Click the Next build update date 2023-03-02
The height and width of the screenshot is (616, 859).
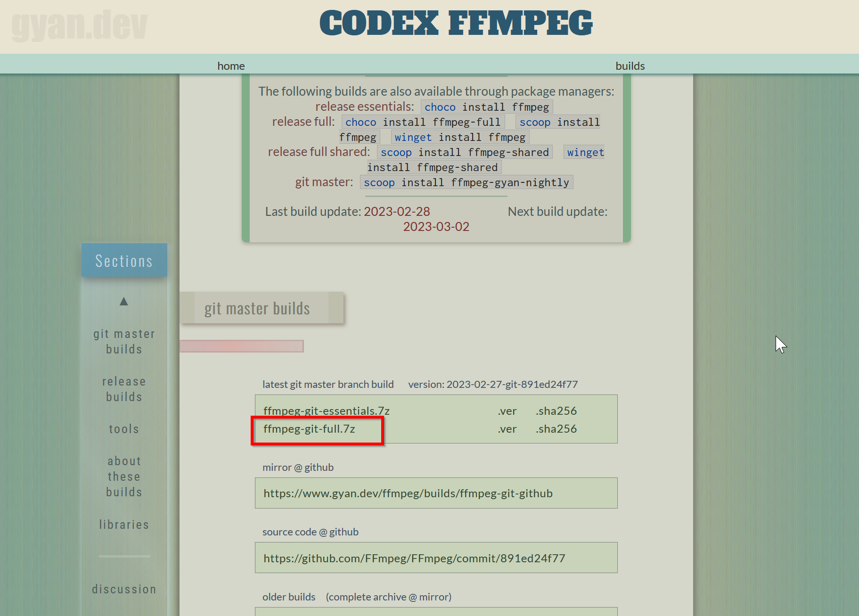pos(436,227)
